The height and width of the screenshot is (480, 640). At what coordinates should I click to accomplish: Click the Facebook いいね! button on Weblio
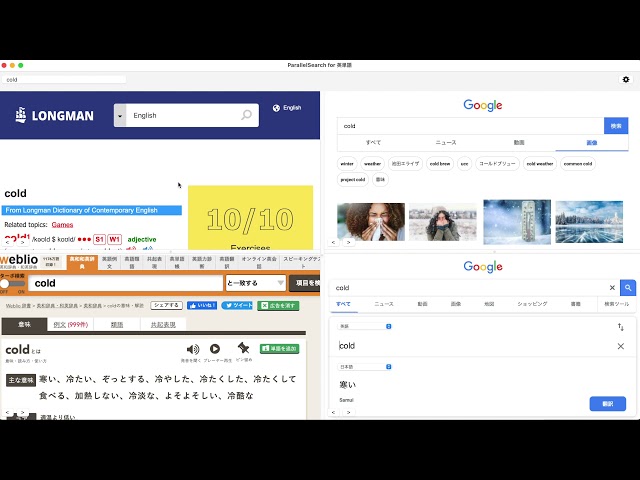pos(202,305)
